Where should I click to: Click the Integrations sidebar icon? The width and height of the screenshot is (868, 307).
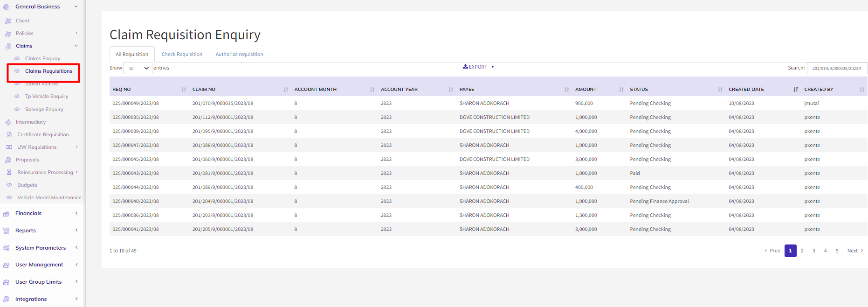point(7,299)
